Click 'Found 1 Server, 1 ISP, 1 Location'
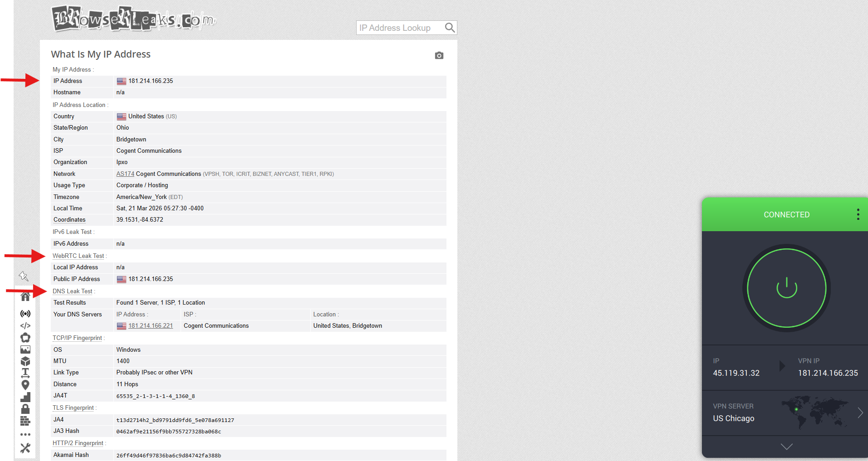The width and height of the screenshot is (868, 461). (161, 303)
